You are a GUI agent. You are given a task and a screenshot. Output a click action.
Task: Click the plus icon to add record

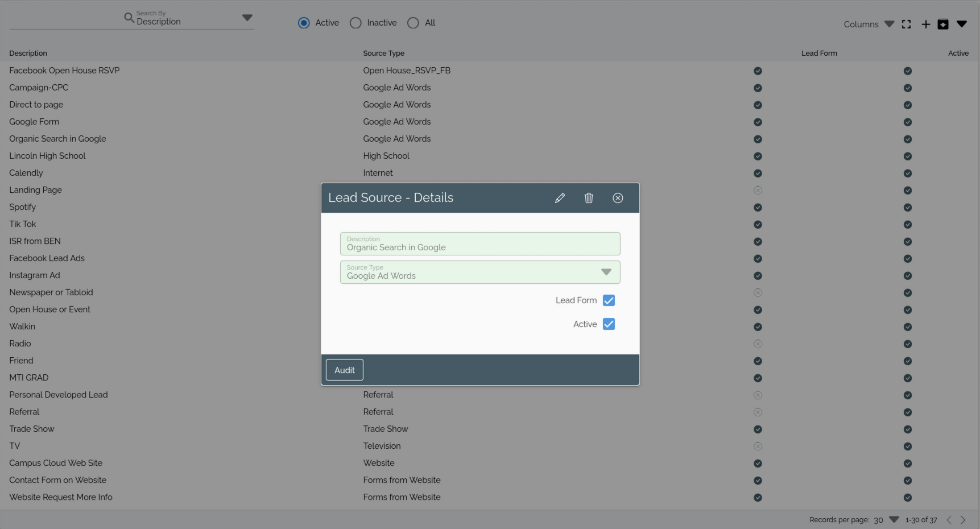point(925,24)
